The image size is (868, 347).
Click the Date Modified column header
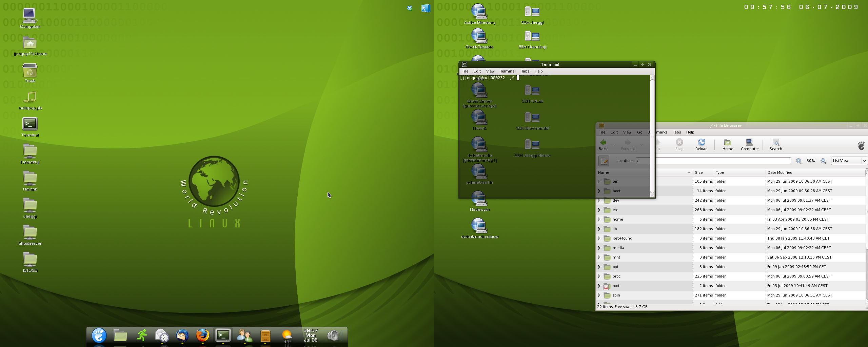780,172
